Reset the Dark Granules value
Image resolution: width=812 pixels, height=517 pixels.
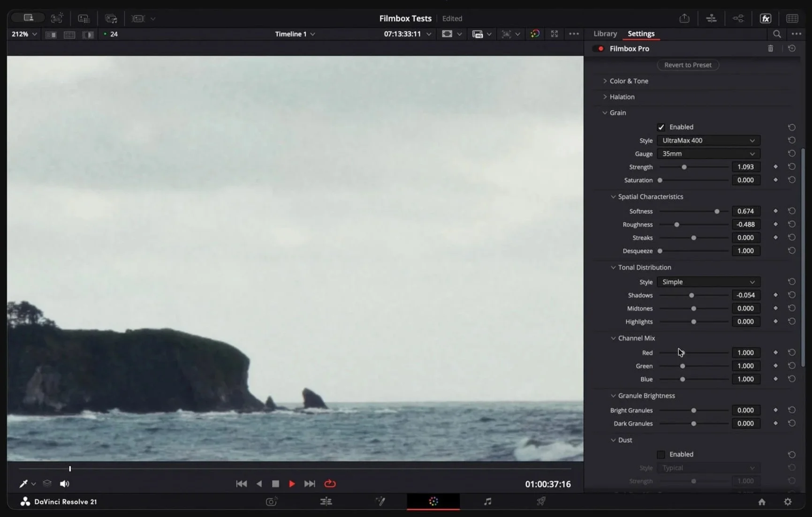click(x=792, y=423)
